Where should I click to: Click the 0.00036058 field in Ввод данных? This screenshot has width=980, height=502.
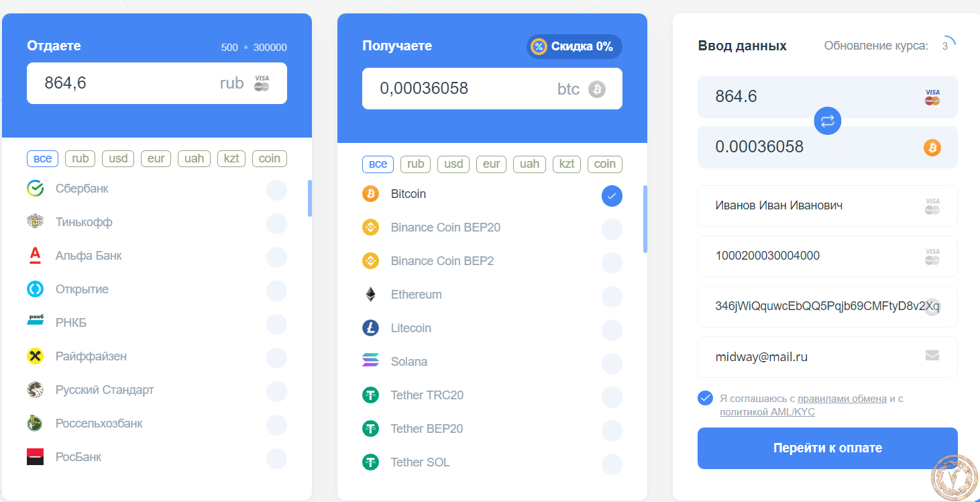[x=828, y=148]
